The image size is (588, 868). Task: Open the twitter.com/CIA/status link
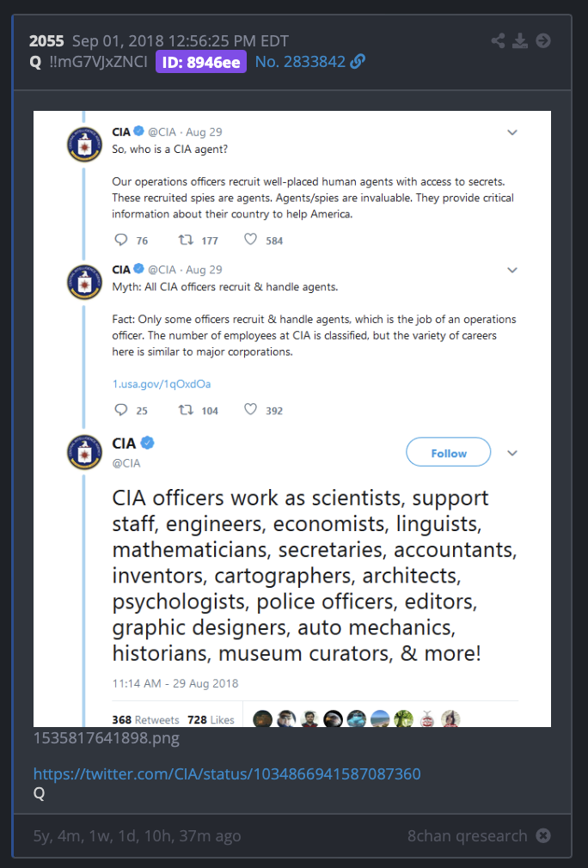point(227,773)
